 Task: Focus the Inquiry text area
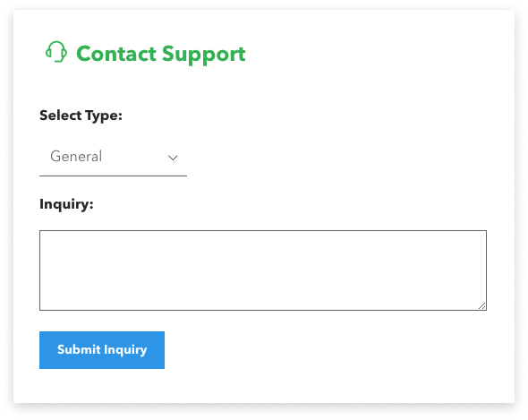point(263,270)
